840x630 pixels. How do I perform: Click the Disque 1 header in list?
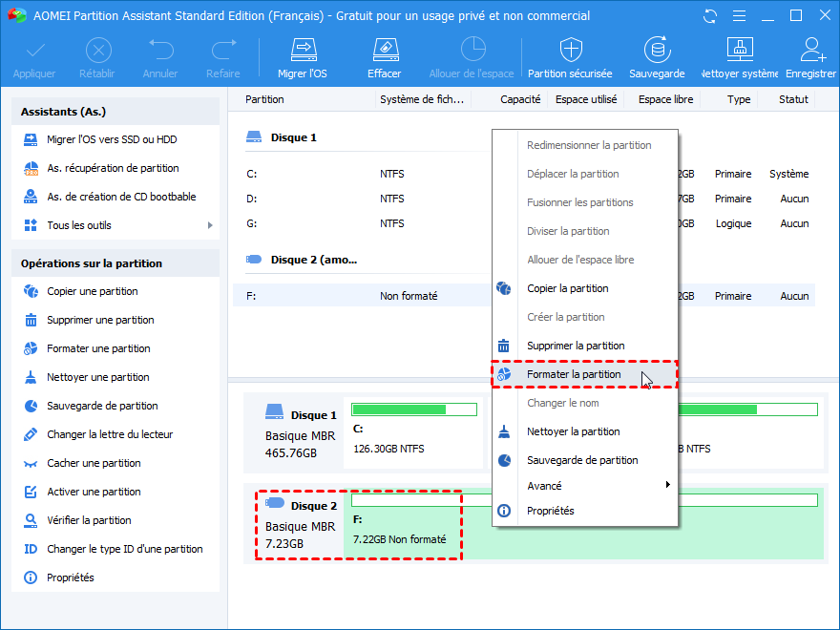[x=294, y=137]
